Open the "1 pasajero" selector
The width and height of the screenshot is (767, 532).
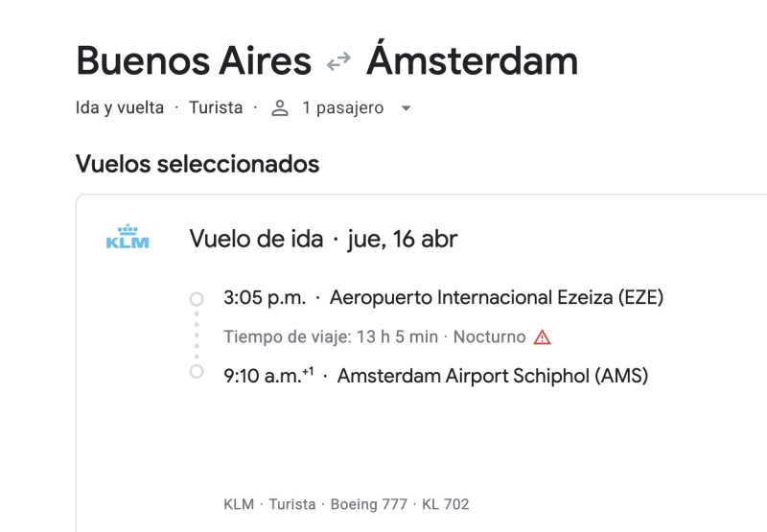click(342, 108)
